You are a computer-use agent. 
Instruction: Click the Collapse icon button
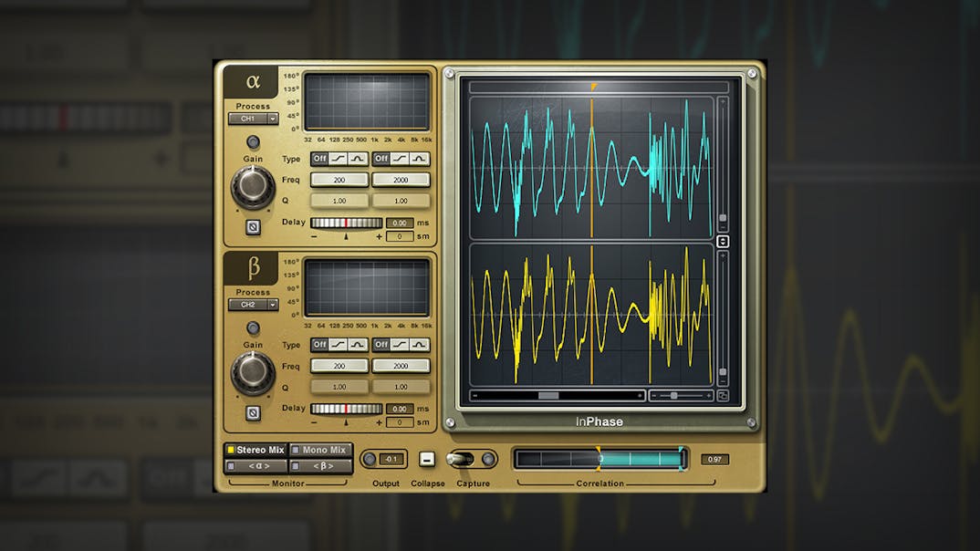coord(427,461)
